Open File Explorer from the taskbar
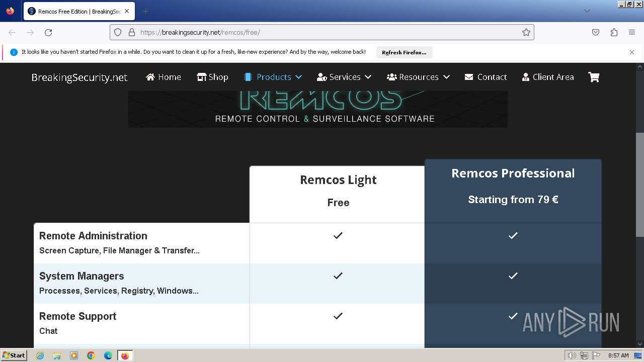644x362 pixels. (57, 355)
